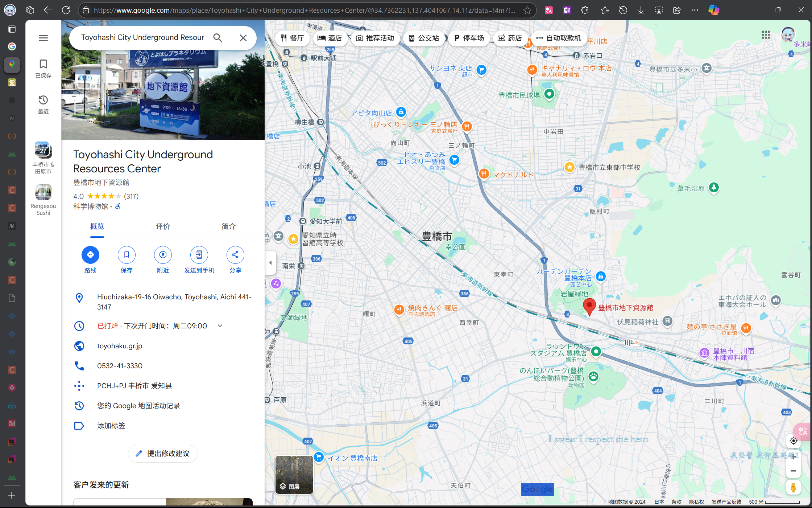Open your Google Maps activity record

point(138,406)
